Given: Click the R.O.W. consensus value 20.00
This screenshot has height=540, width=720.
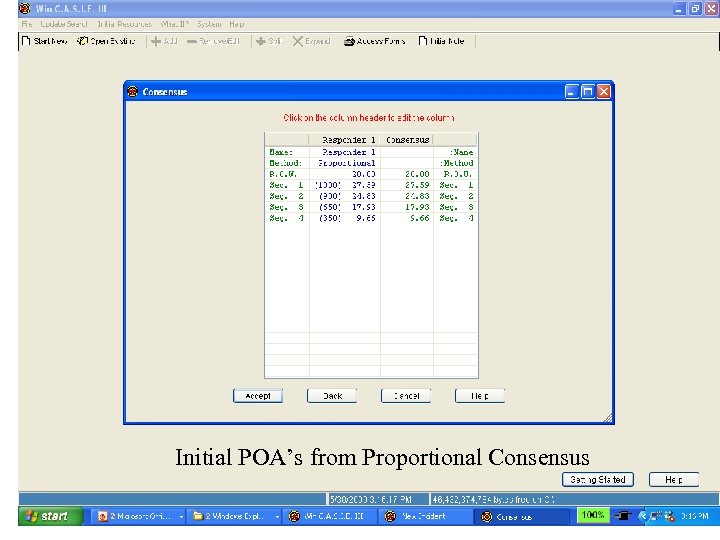Looking at the screenshot, I should coord(407,174).
